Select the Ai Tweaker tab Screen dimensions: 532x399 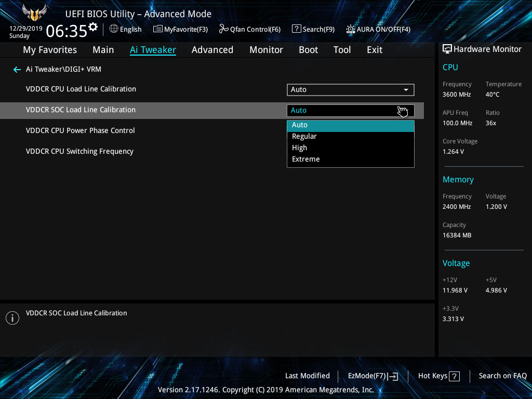coord(153,50)
